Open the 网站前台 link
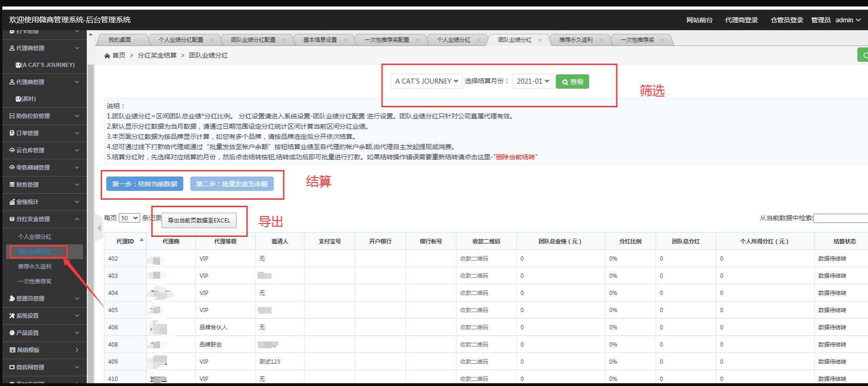 pos(700,20)
